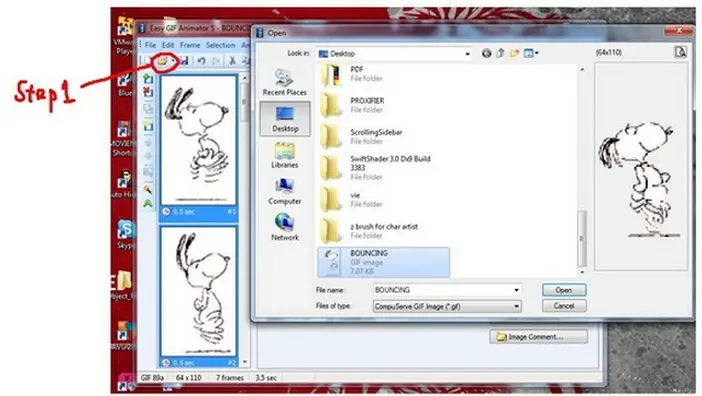Click the Create New Folder icon in Open dialog
The image size is (702, 396).
(514, 53)
